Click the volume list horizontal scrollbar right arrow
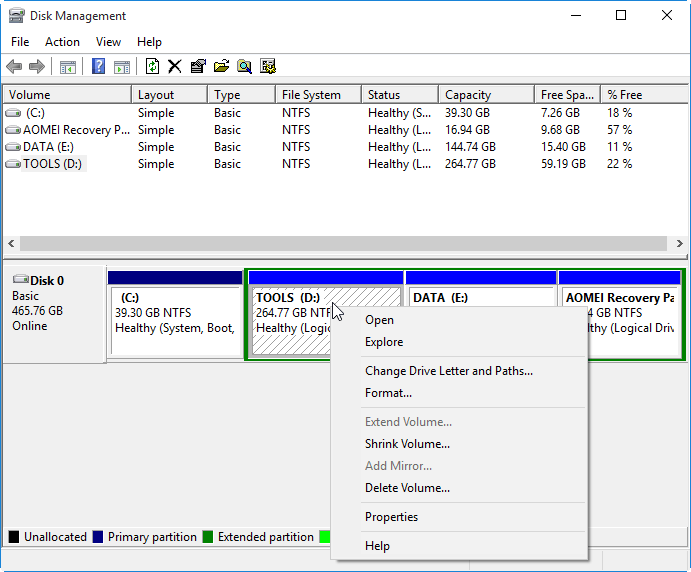 [x=680, y=243]
